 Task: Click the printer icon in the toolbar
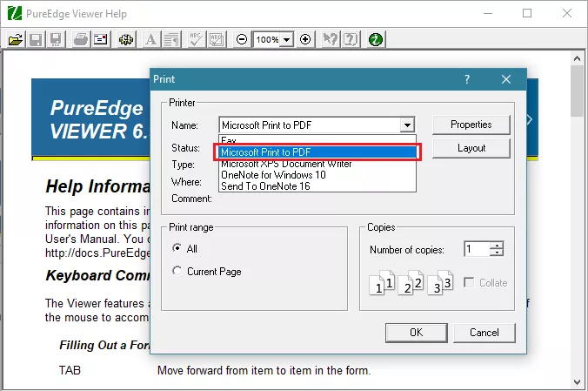[x=81, y=39]
